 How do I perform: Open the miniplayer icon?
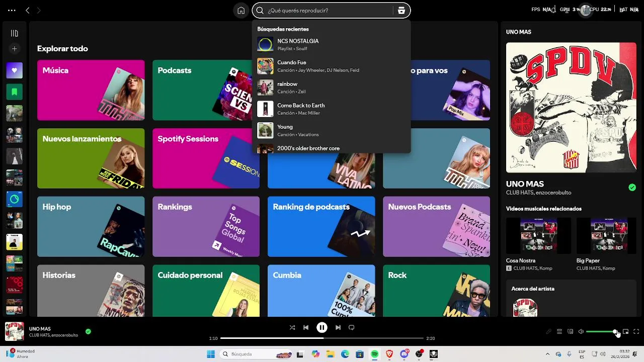click(x=626, y=332)
